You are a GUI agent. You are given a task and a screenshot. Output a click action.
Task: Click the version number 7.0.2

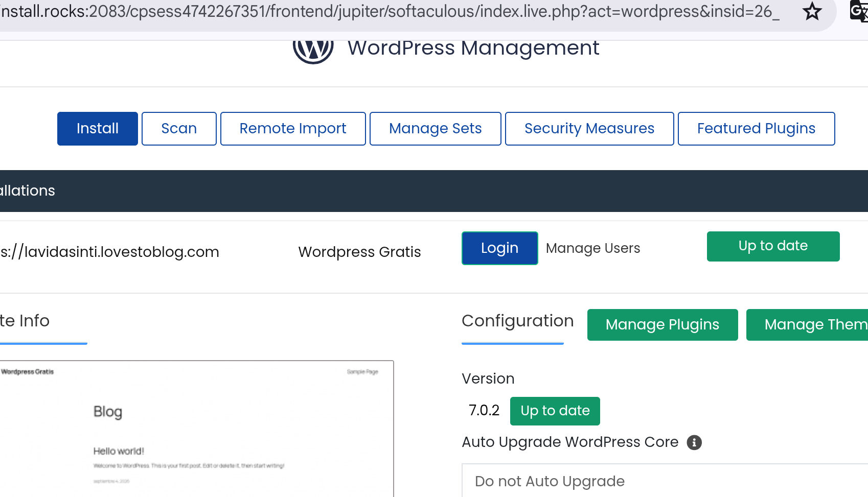pyautogui.click(x=484, y=410)
